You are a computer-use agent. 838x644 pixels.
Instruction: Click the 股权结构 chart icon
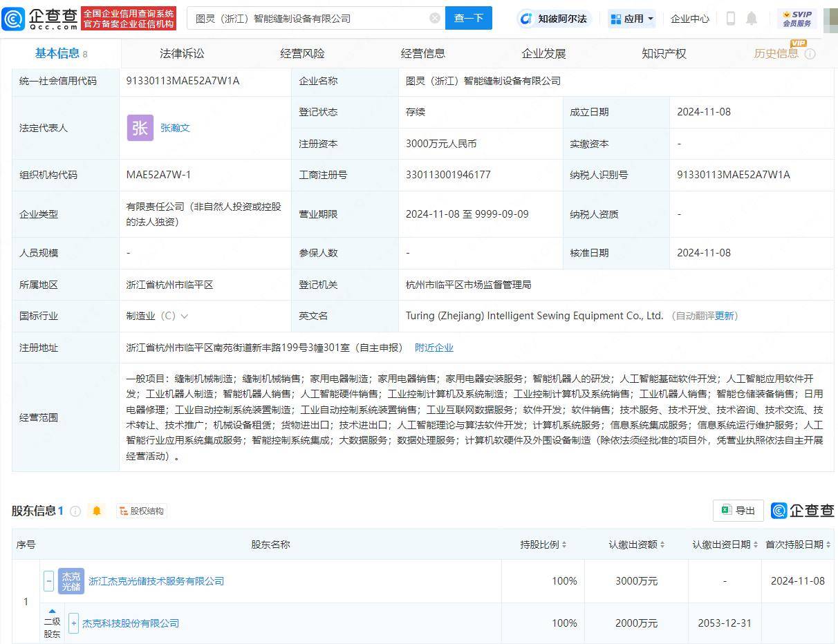122,511
